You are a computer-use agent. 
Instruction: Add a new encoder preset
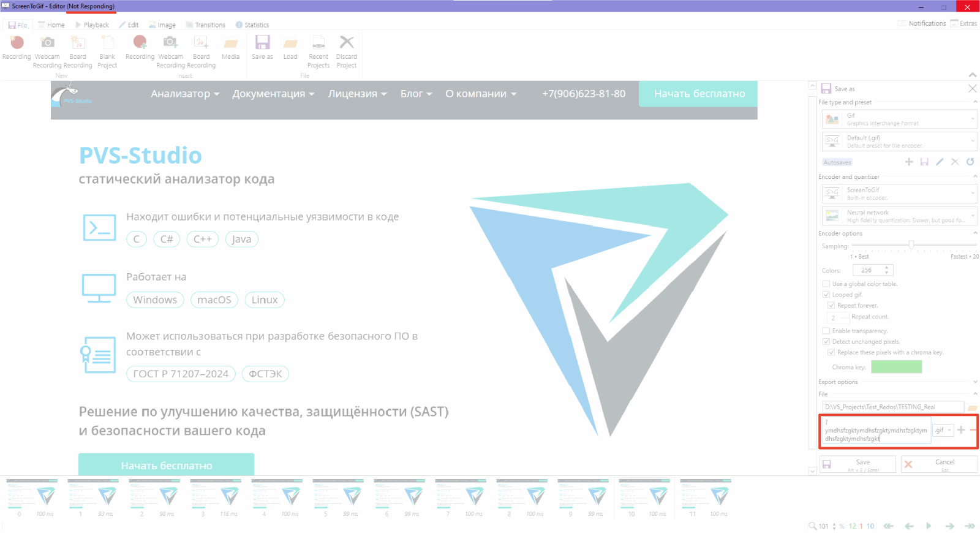point(909,162)
